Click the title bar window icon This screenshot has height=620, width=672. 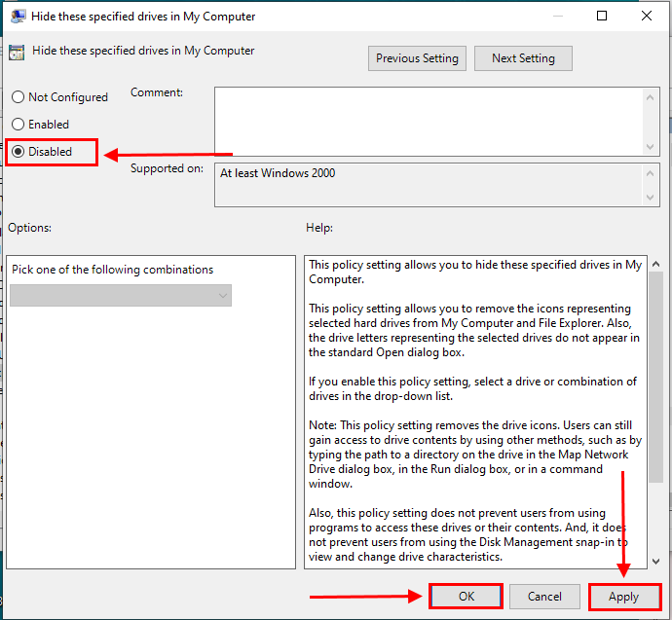pyautogui.click(x=18, y=17)
